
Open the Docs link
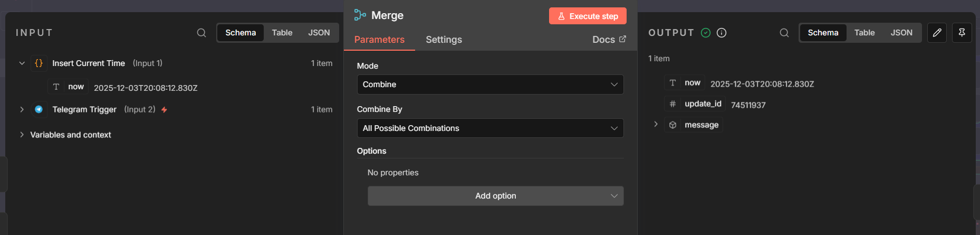click(609, 40)
